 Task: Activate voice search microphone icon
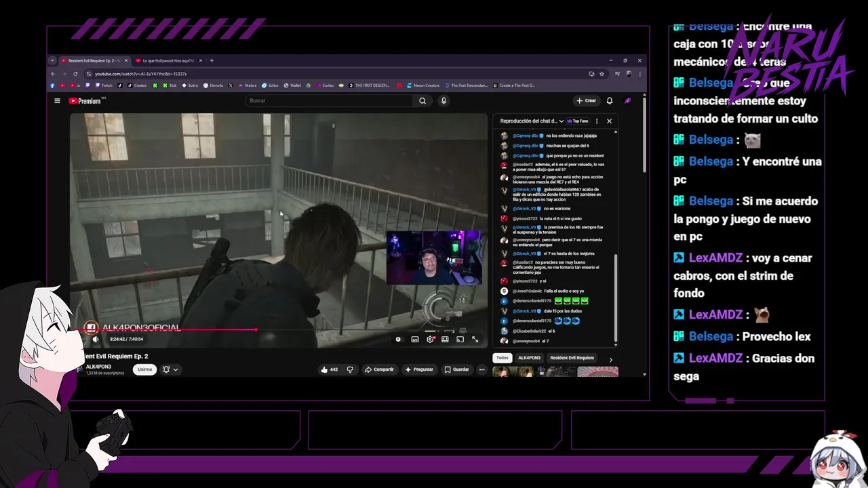(x=443, y=101)
